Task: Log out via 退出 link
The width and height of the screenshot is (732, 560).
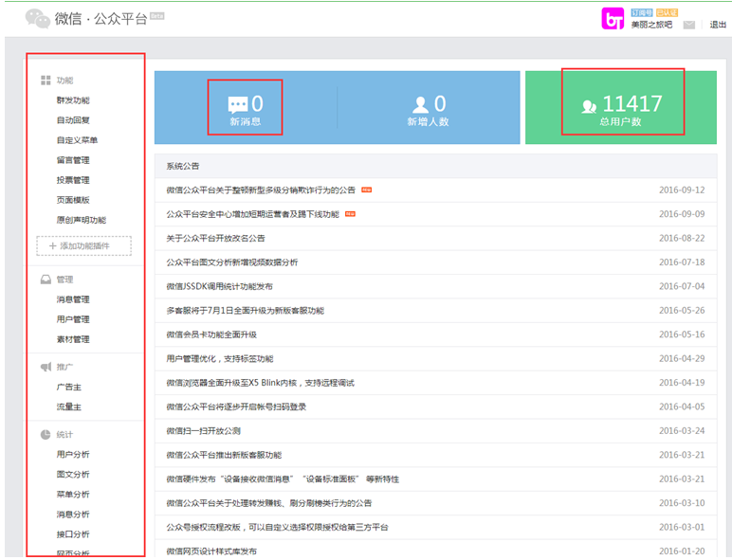Action: click(x=718, y=25)
